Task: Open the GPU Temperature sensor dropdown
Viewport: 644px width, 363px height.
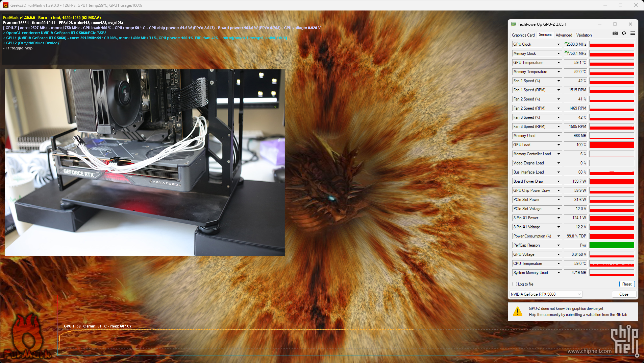Action: (x=559, y=63)
